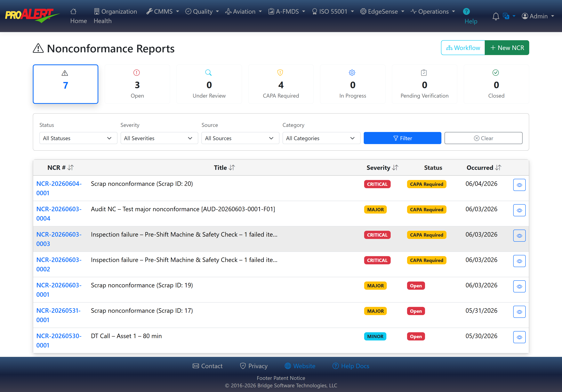Image resolution: width=562 pixels, height=392 pixels.
Task: Go to Organization Health
Action: point(115,16)
